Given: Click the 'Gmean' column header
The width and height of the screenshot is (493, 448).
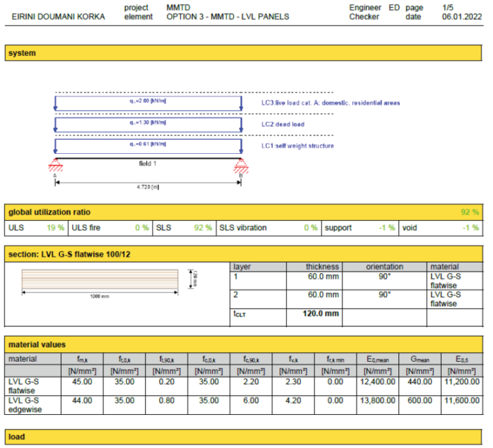Looking at the screenshot, I should (x=420, y=359).
